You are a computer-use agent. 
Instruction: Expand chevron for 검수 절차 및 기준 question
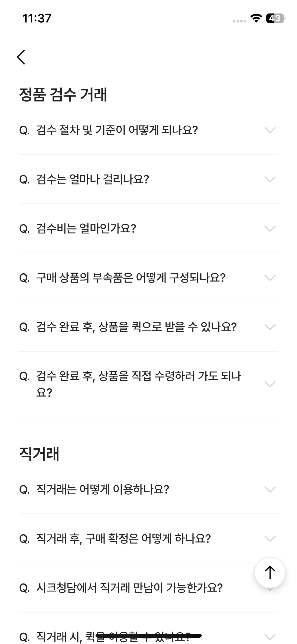click(x=270, y=130)
